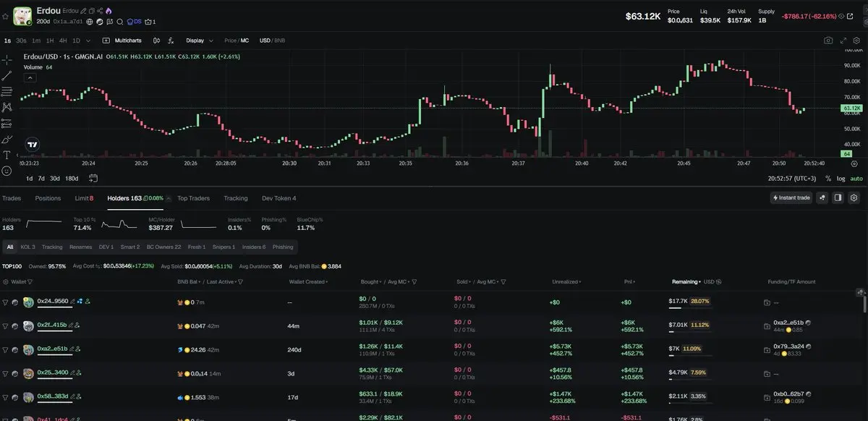Viewport: 868px width, 421px height.
Task: Sort by Pnl column
Action: [x=629, y=282]
